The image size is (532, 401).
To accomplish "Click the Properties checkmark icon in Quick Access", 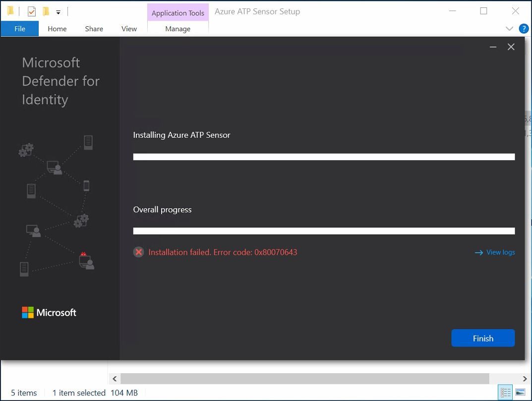I will point(32,11).
